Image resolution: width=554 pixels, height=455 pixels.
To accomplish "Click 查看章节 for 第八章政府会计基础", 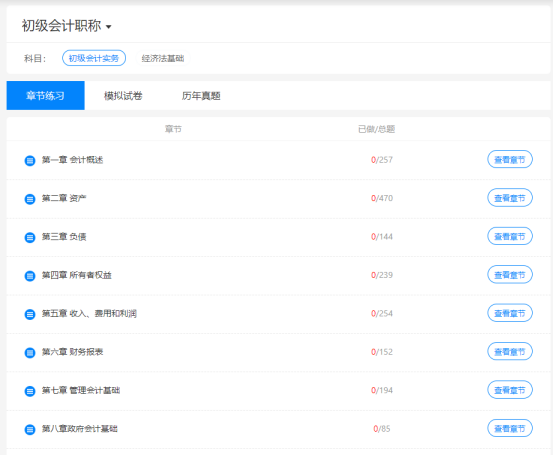I will click(510, 428).
